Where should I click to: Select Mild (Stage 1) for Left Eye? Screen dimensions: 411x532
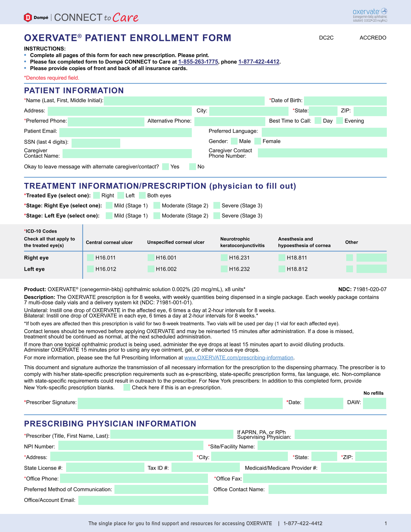click(x=109, y=216)
